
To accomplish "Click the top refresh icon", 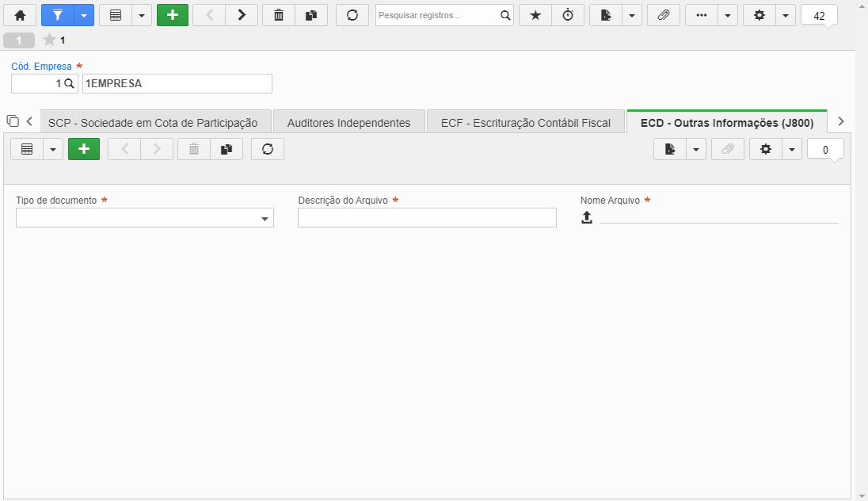I will [x=352, y=16].
